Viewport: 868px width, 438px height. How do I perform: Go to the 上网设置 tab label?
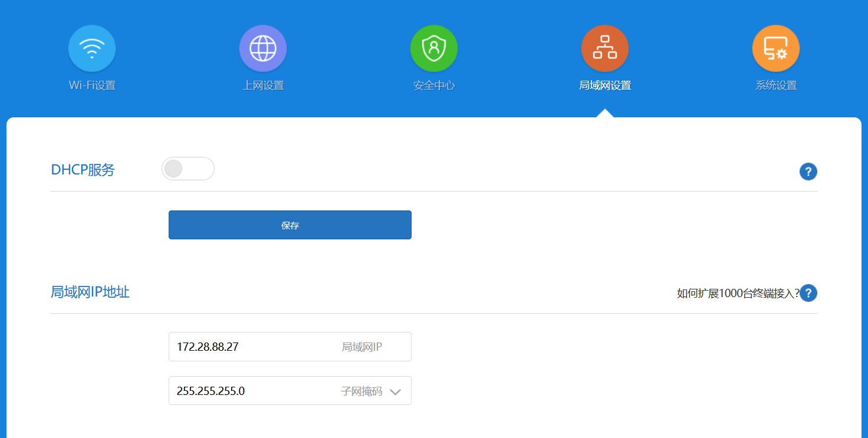(263, 85)
